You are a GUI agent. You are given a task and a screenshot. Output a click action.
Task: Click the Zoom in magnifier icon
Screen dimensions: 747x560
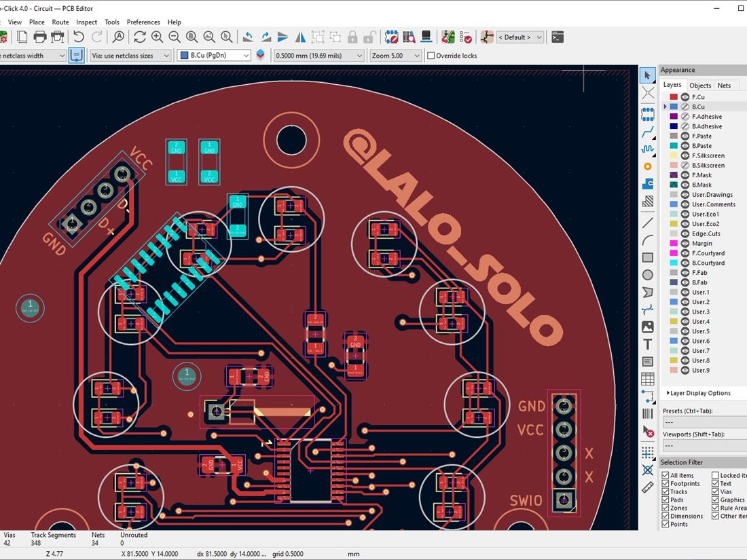(158, 37)
